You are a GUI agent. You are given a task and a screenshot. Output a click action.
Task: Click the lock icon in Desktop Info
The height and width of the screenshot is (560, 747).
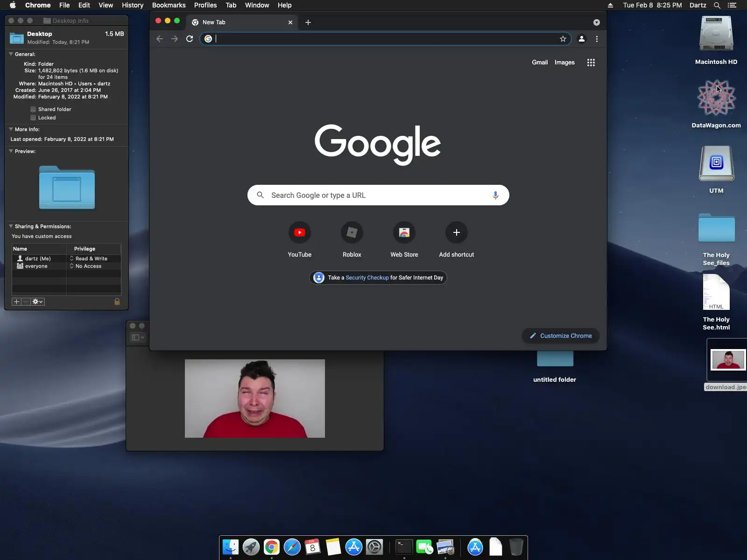point(117,301)
